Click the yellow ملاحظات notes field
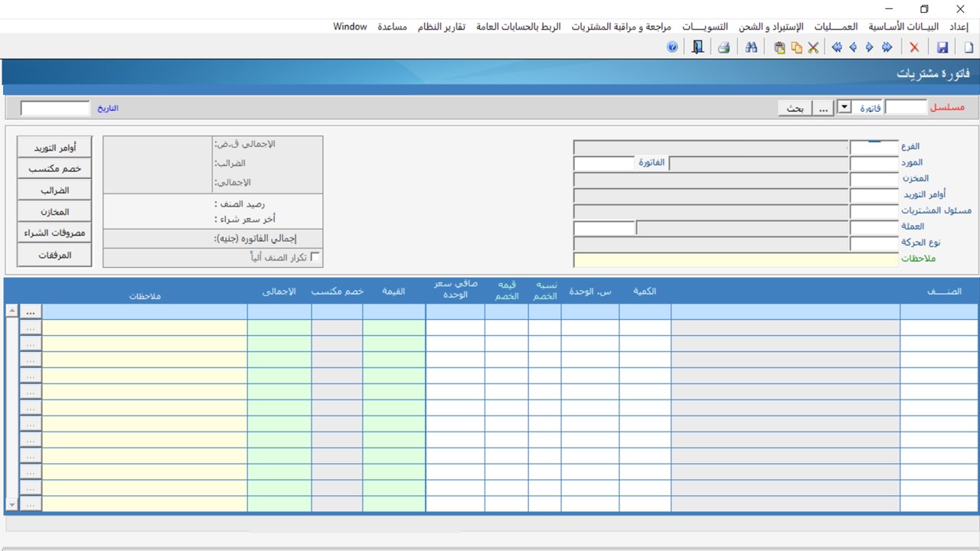The image size is (980, 551). 735,259
